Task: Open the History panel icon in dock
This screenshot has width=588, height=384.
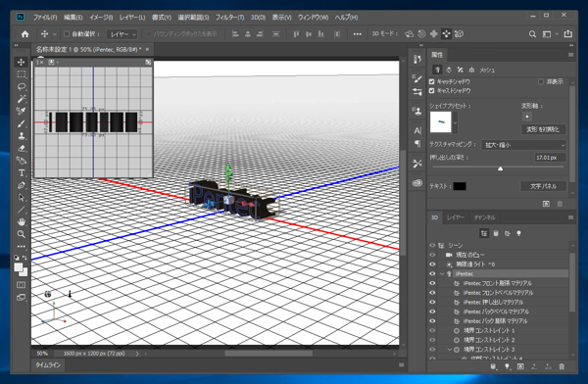Action: click(x=417, y=59)
